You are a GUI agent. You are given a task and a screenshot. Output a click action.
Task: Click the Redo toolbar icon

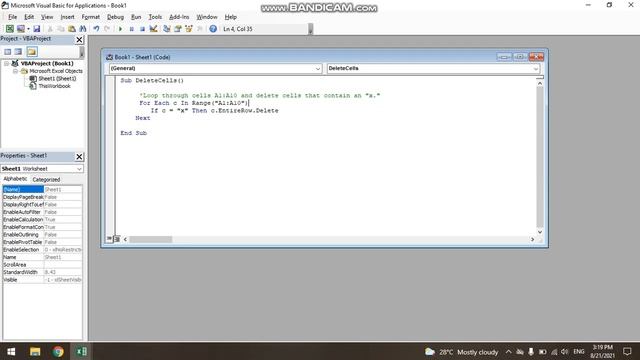click(x=107, y=29)
